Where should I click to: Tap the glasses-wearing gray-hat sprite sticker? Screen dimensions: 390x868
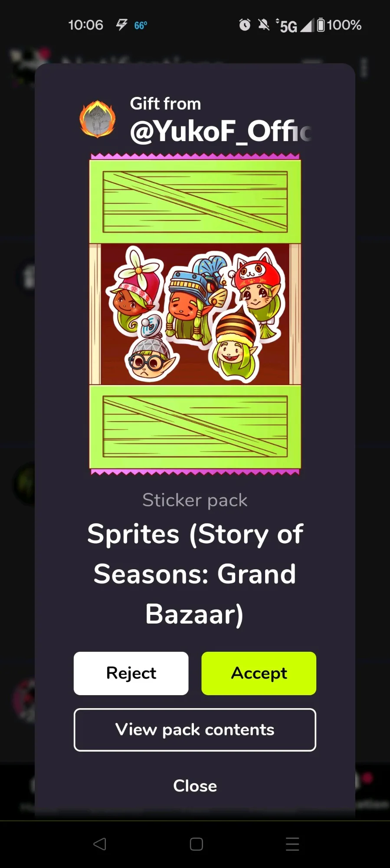pyautogui.click(x=151, y=354)
